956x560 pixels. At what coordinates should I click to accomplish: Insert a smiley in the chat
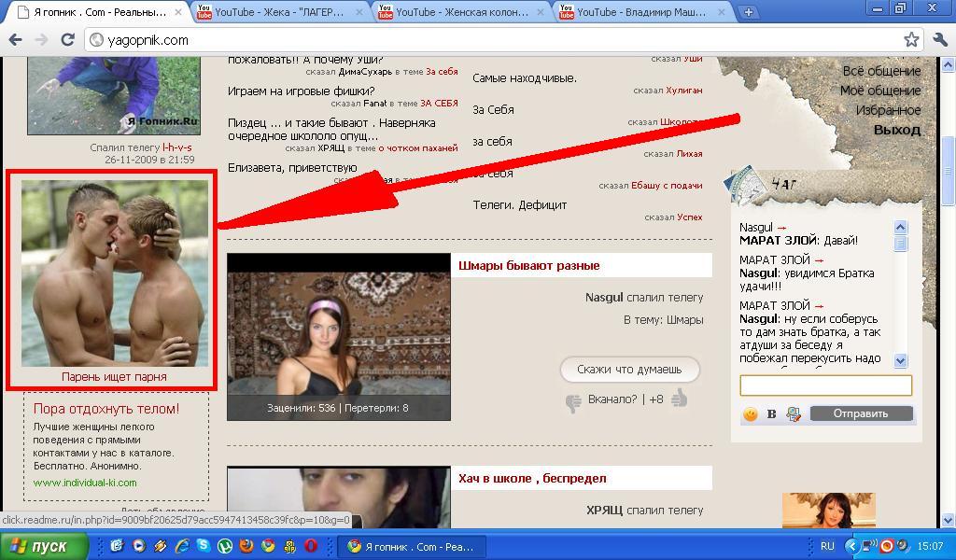click(750, 413)
